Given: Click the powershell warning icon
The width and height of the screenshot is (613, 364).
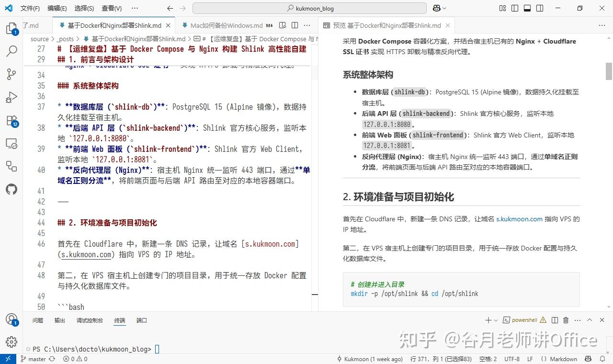Looking at the screenshot, I should coord(543,320).
